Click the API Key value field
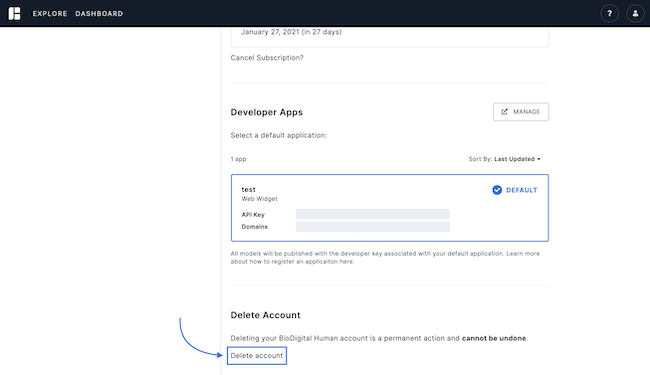Screen dimensions: 650x375 click(372, 214)
